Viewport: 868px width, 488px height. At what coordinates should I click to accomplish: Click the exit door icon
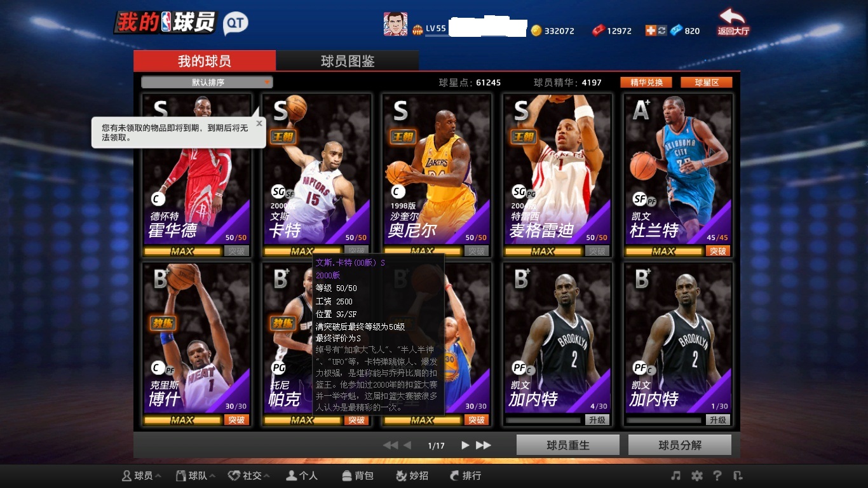(x=738, y=475)
